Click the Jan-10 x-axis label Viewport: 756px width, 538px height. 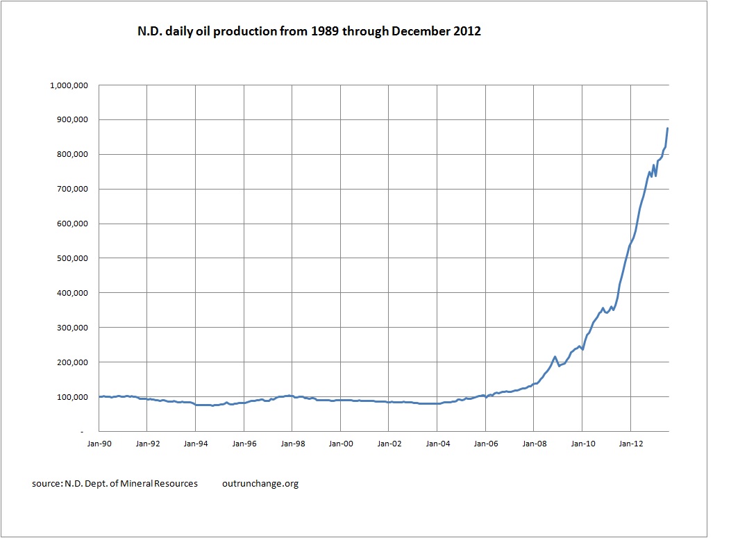582,442
